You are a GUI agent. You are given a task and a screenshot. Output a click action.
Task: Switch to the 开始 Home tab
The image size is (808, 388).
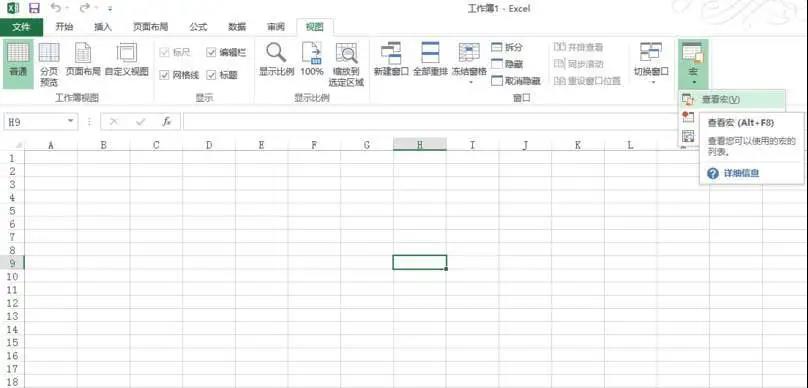[x=64, y=27]
